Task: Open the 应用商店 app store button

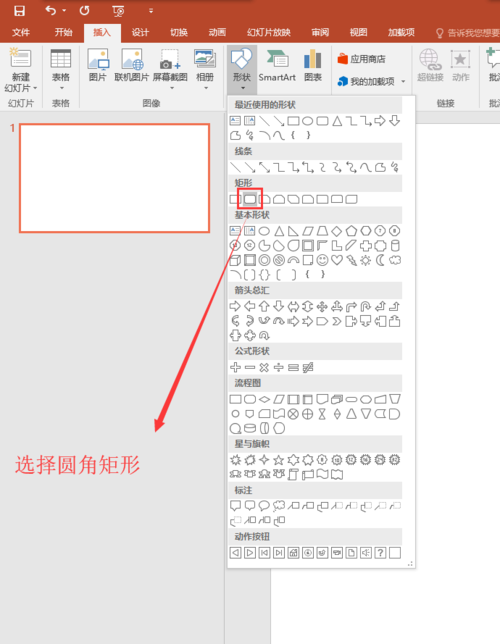Action: 362,59
